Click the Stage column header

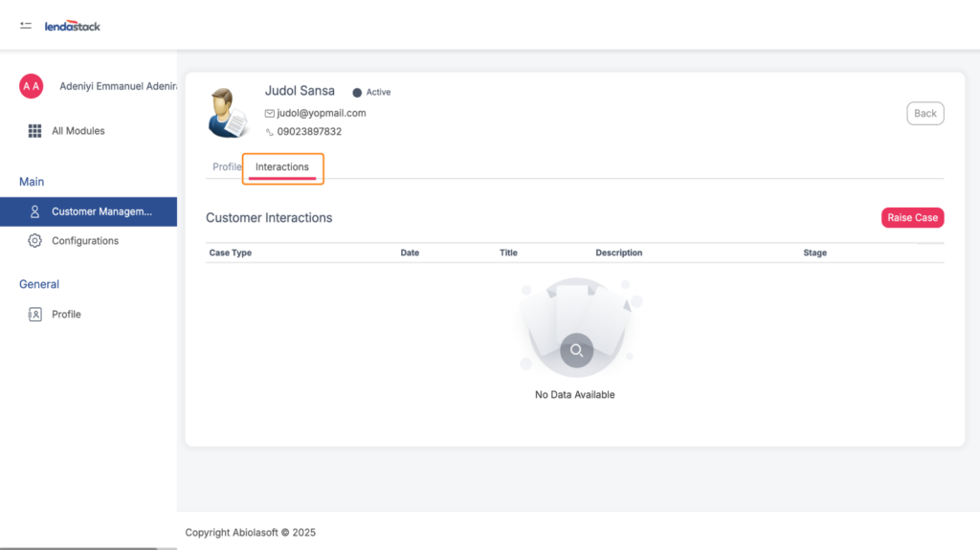click(814, 253)
